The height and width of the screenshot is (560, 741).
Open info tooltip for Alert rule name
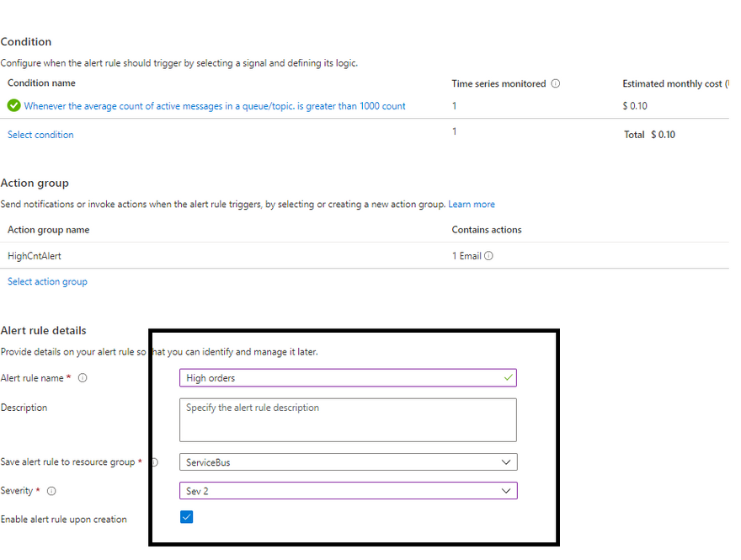[x=82, y=378]
